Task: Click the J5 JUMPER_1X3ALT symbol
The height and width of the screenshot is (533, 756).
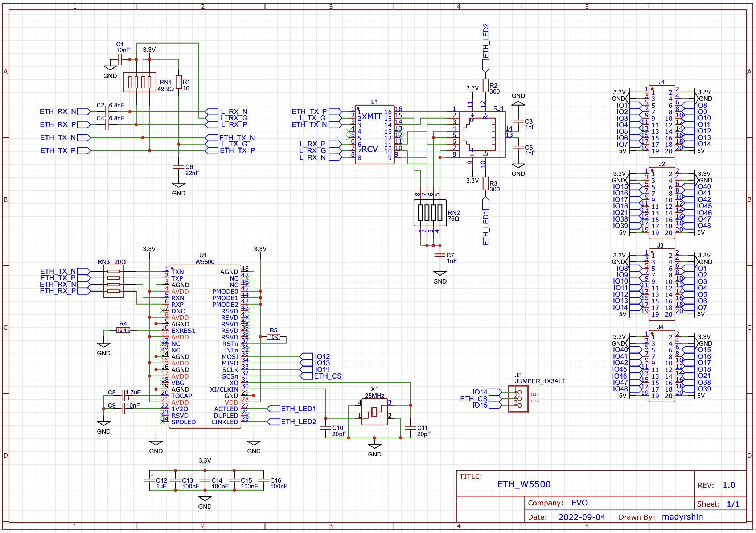Action: point(518,398)
